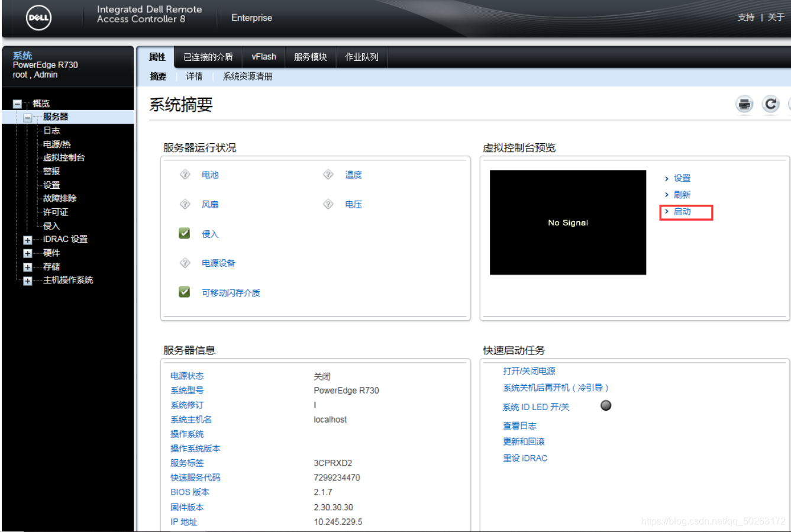Select the 摘要 sub-tab
This screenshot has width=791, height=532.
click(x=158, y=76)
